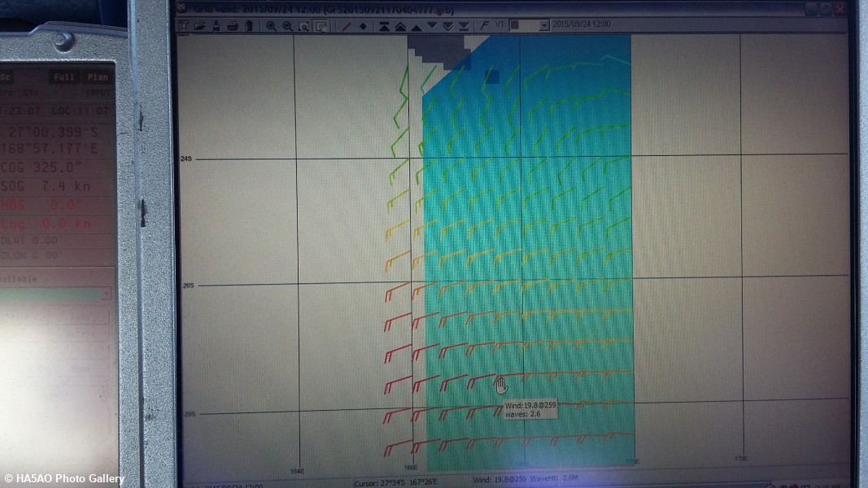Zoom out with the minus magnifier icon
868x488 pixels.
[x=287, y=26]
